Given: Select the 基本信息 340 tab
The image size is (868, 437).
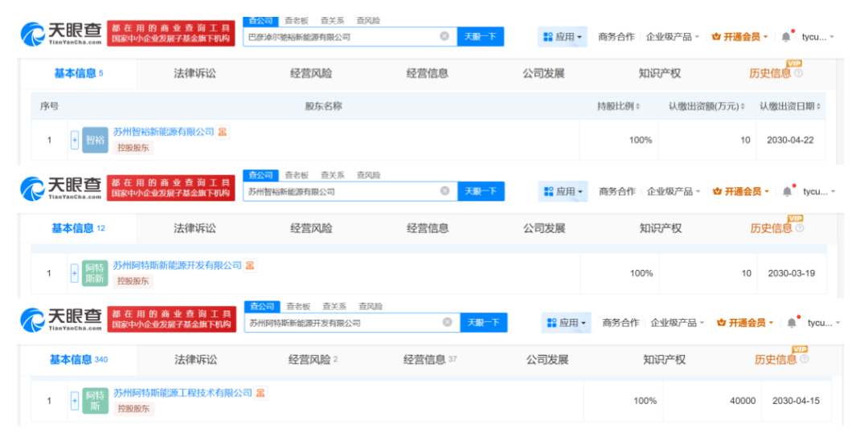Looking at the screenshot, I should tap(79, 360).
